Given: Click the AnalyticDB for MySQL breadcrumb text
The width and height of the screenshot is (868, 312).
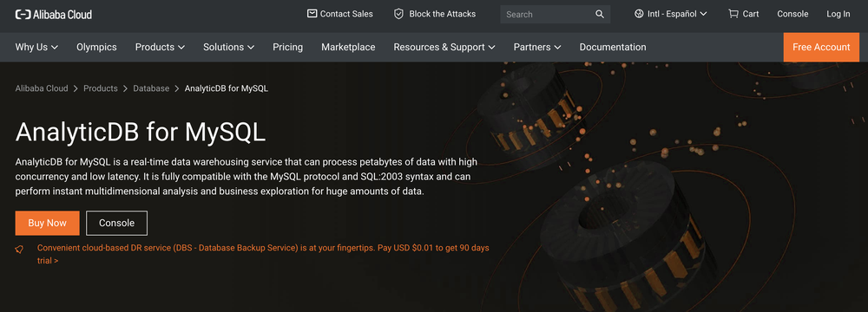Looking at the screenshot, I should pos(227,88).
